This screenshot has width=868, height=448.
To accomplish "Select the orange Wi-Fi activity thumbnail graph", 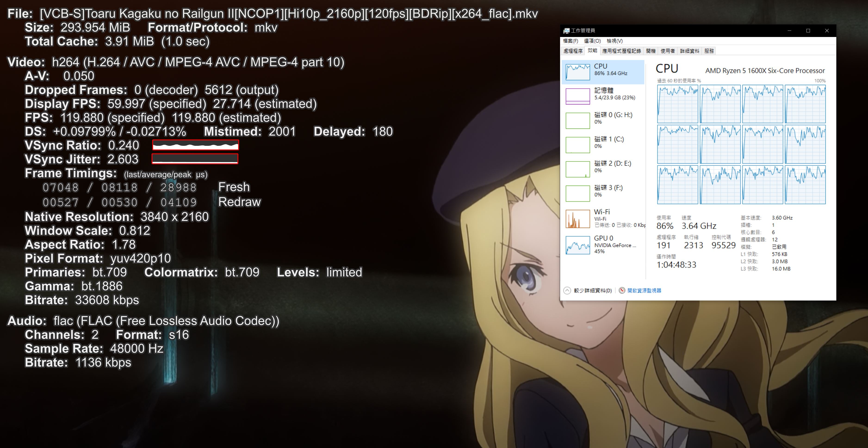I will 577,219.
